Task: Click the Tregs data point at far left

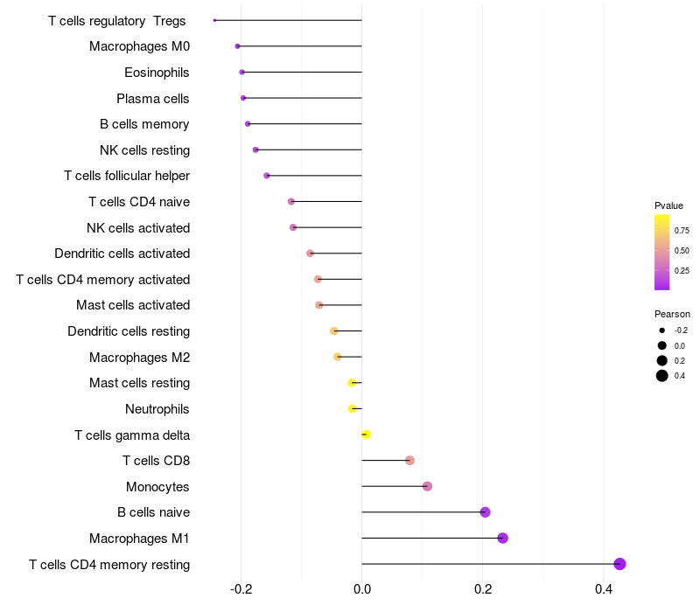Action: click(x=214, y=20)
